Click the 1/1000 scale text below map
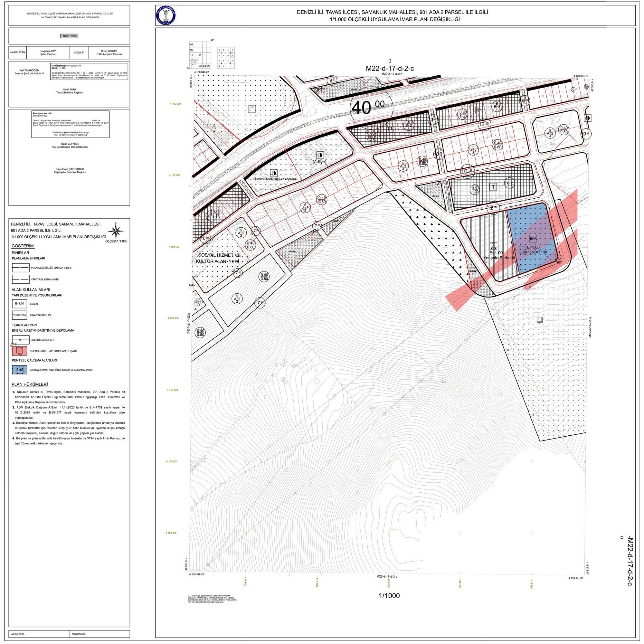The height and width of the screenshot is (644, 644). pyautogui.click(x=389, y=596)
